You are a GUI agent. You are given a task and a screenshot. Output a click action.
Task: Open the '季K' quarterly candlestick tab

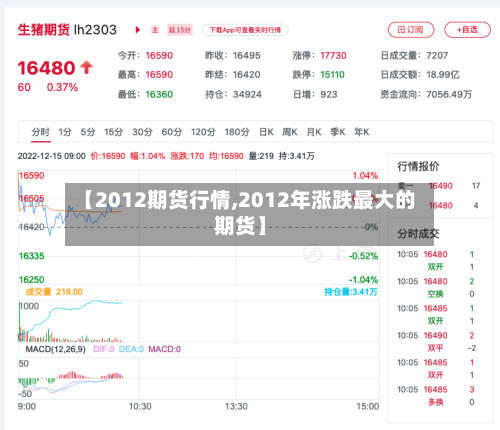[338, 132]
